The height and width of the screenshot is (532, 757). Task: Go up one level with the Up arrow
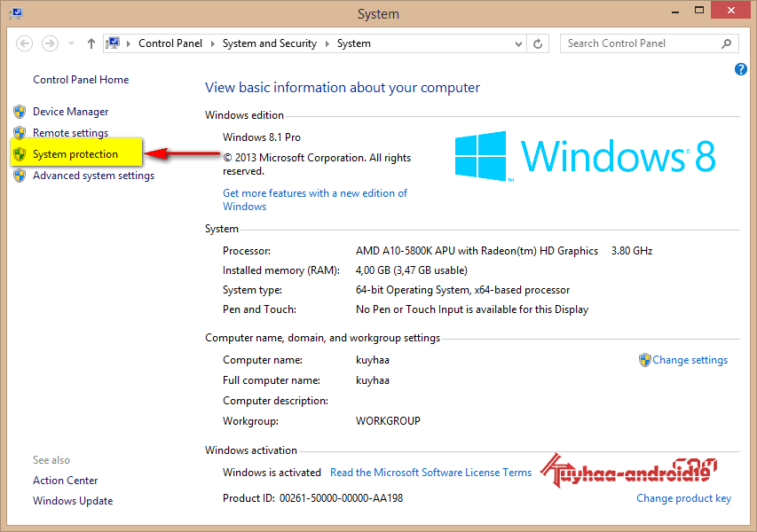pos(91,43)
